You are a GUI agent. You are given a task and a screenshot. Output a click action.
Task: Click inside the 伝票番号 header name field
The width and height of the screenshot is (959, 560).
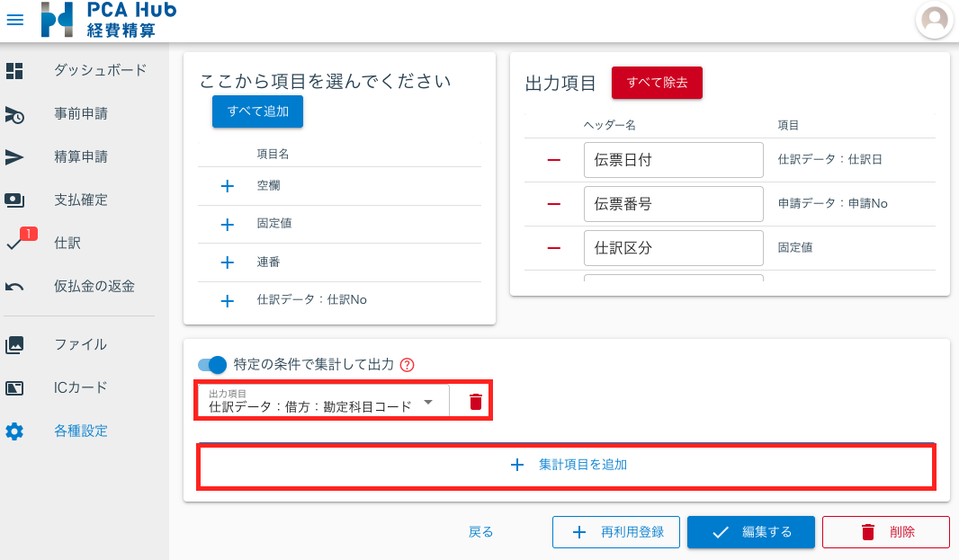click(673, 204)
